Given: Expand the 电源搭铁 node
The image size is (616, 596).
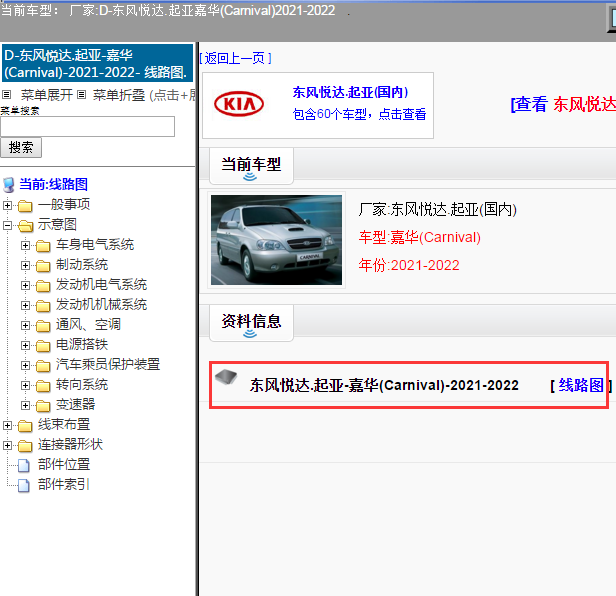Looking at the screenshot, I should point(25,345).
